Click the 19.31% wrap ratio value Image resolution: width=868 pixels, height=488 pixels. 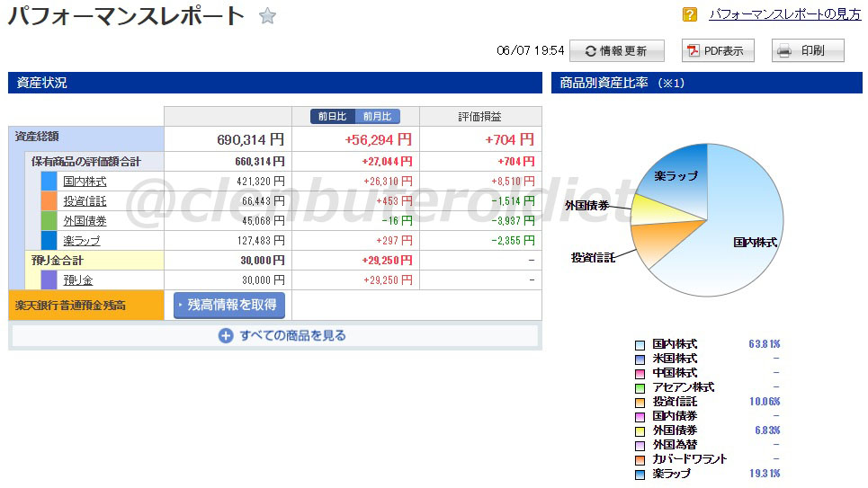point(765,474)
